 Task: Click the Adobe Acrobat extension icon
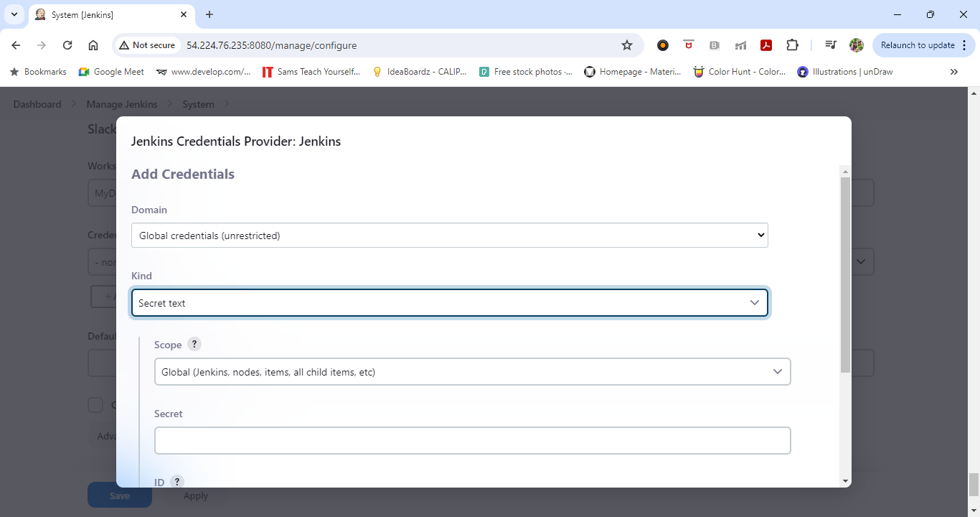tap(766, 45)
